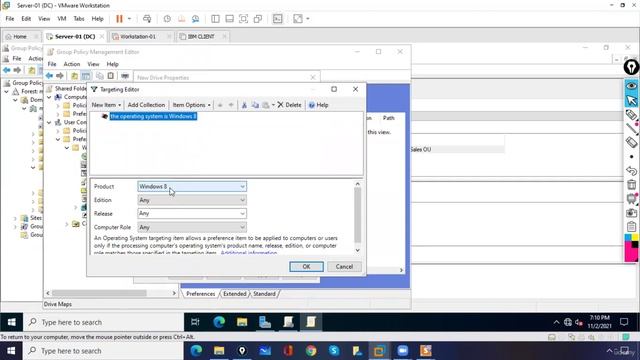Switch to the Extended tab
The width and height of the screenshot is (640, 360).
235,294
